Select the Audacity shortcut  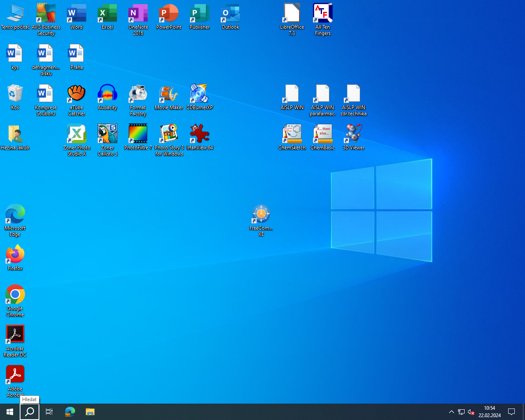pyautogui.click(x=107, y=97)
